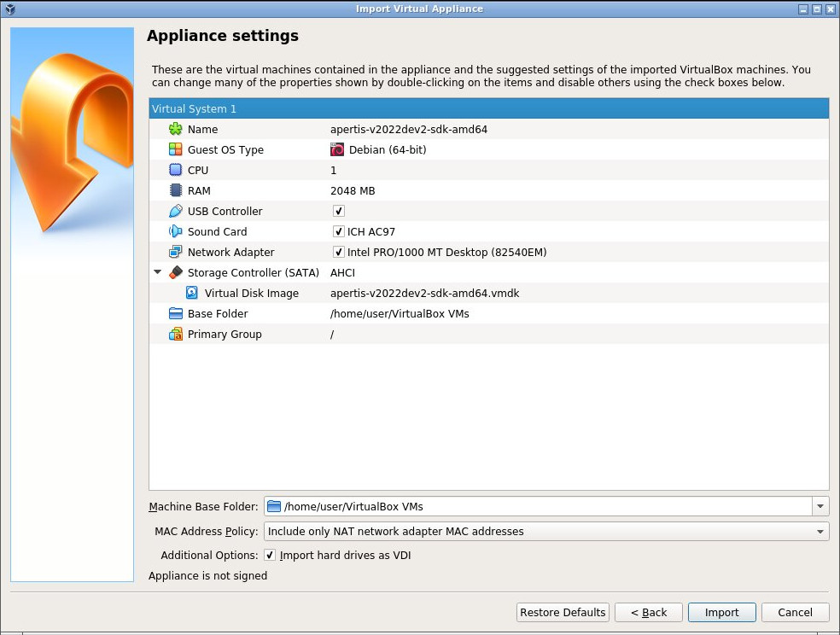Click the USB Controller plug icon

(175, 211)
